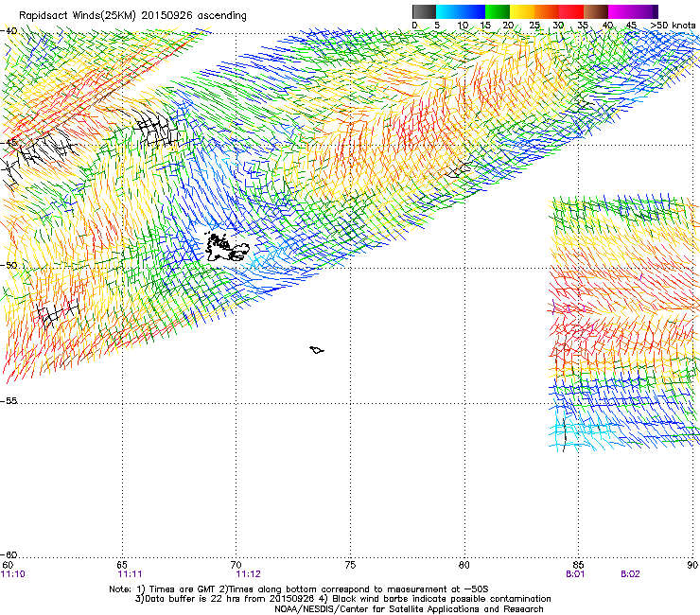Click the '70' longitude label
Viewport: 700px width, 615px height.
[x=236, y=565]
